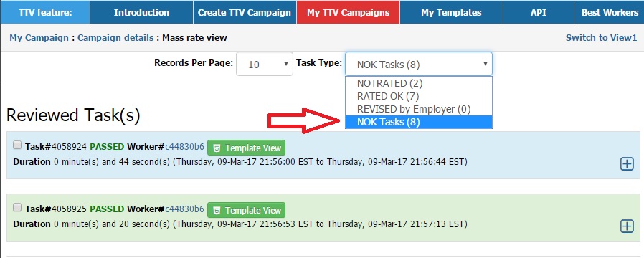This screenshot has height=258, width=644.
Task: Choose RATED OK (7) option
Action: [x=419, y=96]
